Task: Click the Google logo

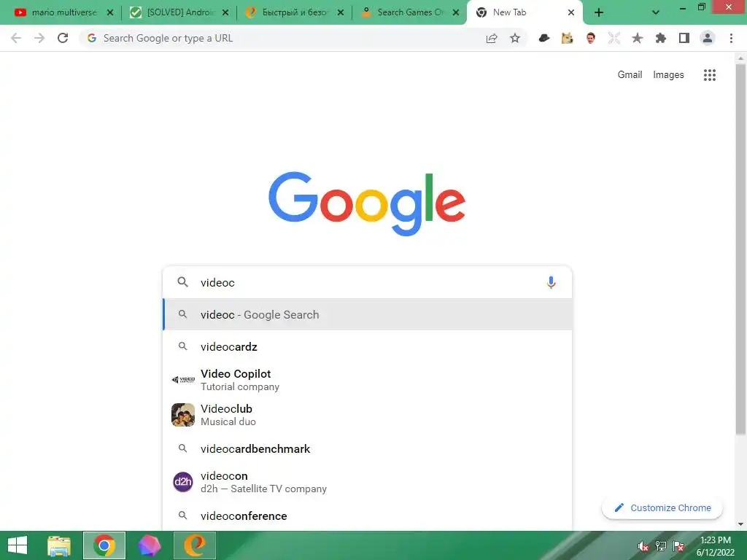Action: [x=367, y=203]
